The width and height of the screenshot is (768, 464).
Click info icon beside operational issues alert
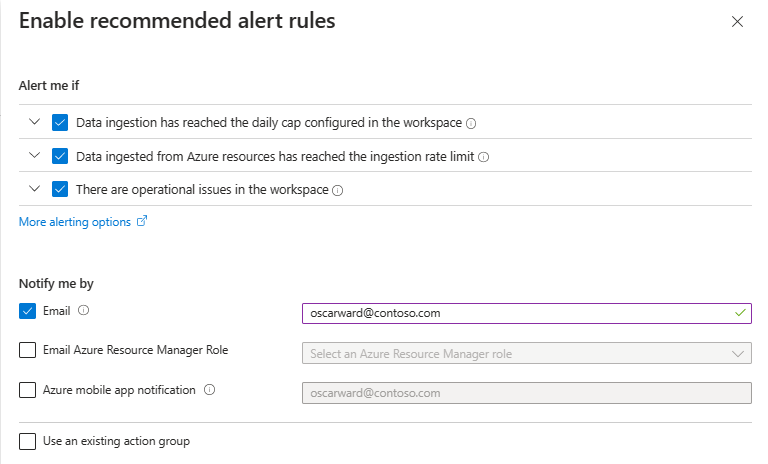tap(337, 190)
